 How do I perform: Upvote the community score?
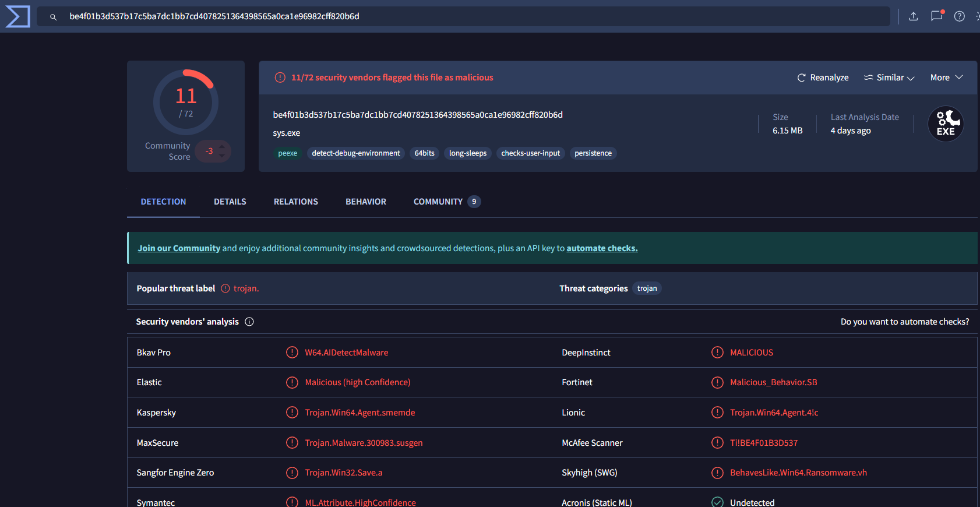tap(222, 146)
